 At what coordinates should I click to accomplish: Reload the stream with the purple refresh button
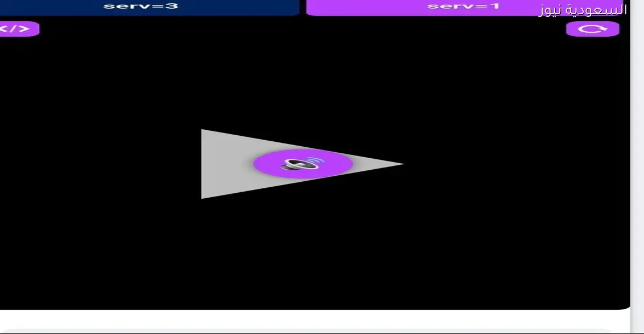click(x=593, y=29)
